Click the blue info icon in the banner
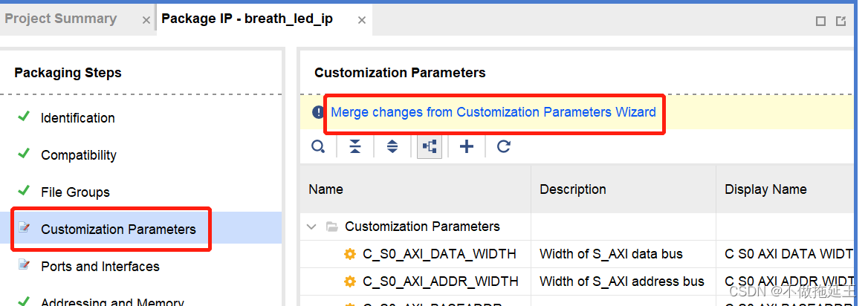This screenshot has height=306, width=868. tap(318, 112)
